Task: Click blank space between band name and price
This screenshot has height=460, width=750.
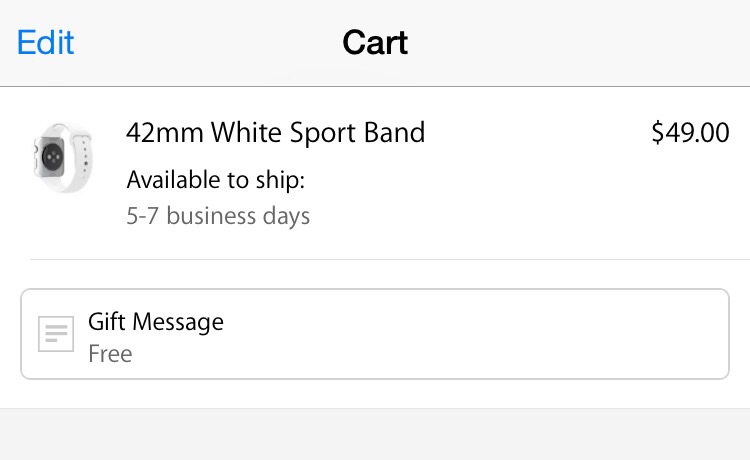Action: (538, 132)
